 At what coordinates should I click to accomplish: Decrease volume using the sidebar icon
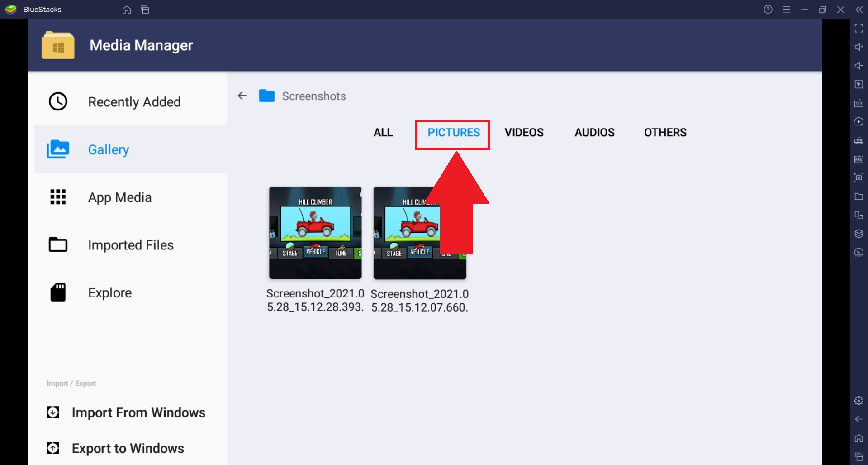coord(859,66)
